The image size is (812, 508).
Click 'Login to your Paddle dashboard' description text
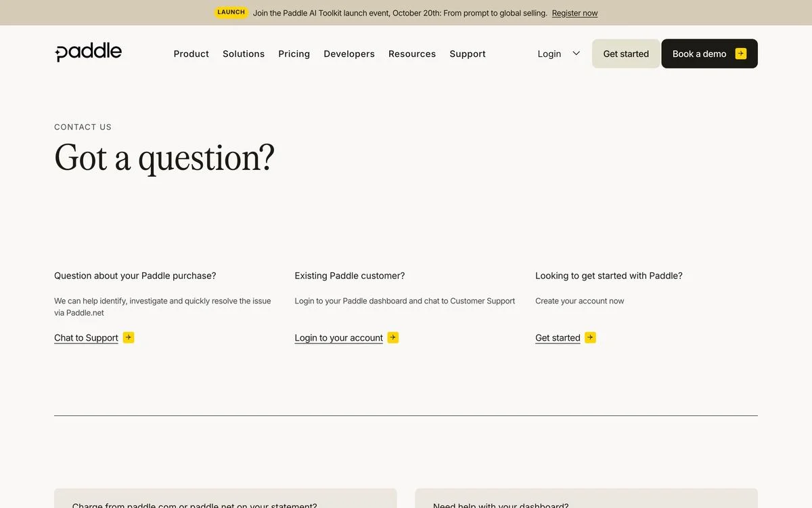405,301
